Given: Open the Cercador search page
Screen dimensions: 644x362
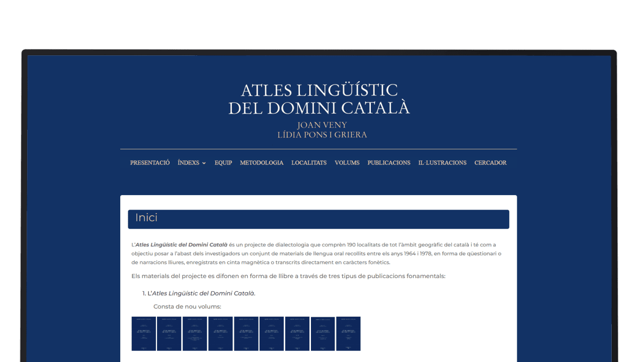Looking at the screenshot, I should click(491, 163).
